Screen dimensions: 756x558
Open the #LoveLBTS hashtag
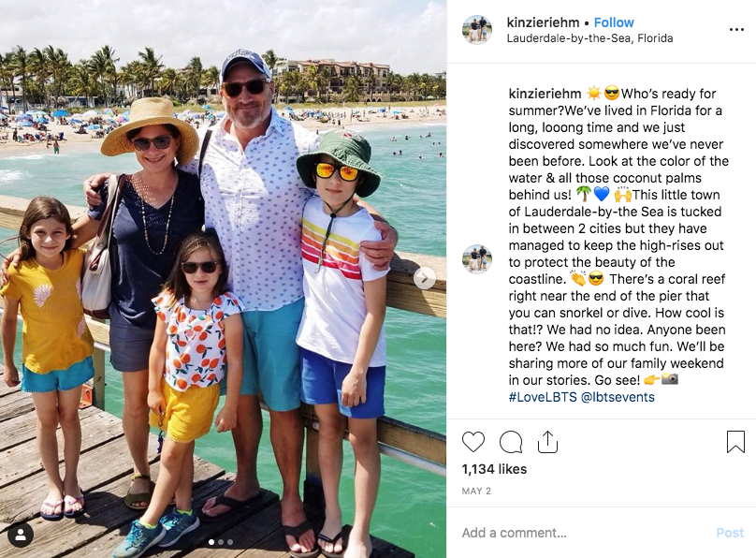pyautogui.click(x=543, y=397)
